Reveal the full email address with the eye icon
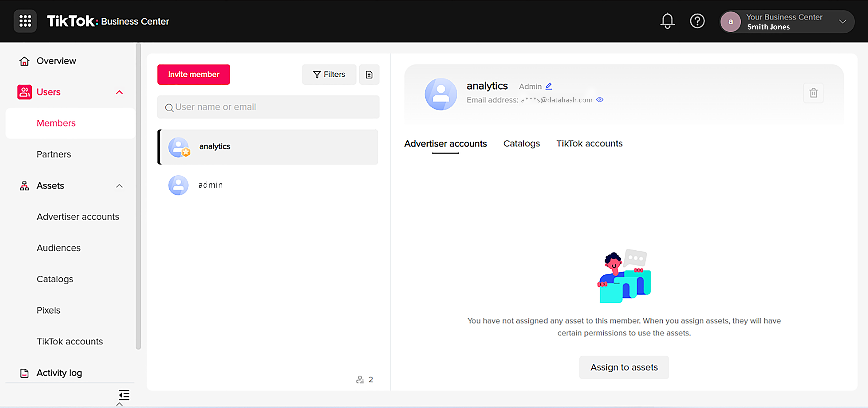This screenshot has height=408, width=868. pos(600,100)
